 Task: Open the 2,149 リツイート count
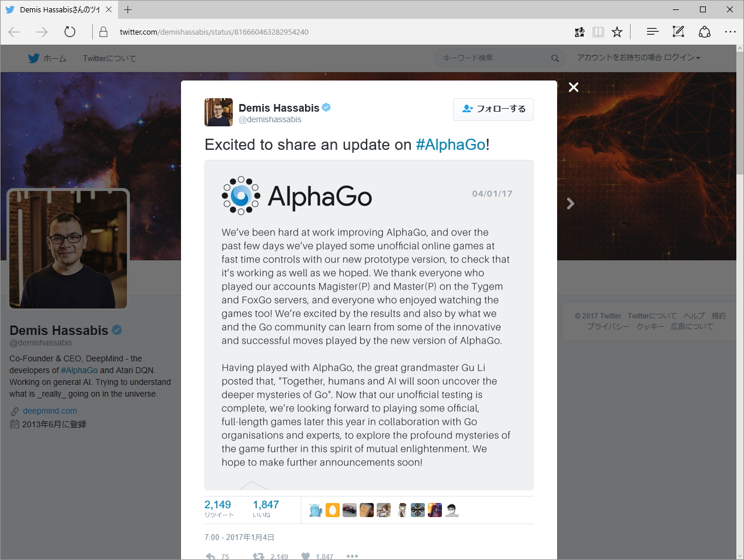click(219, 508)
